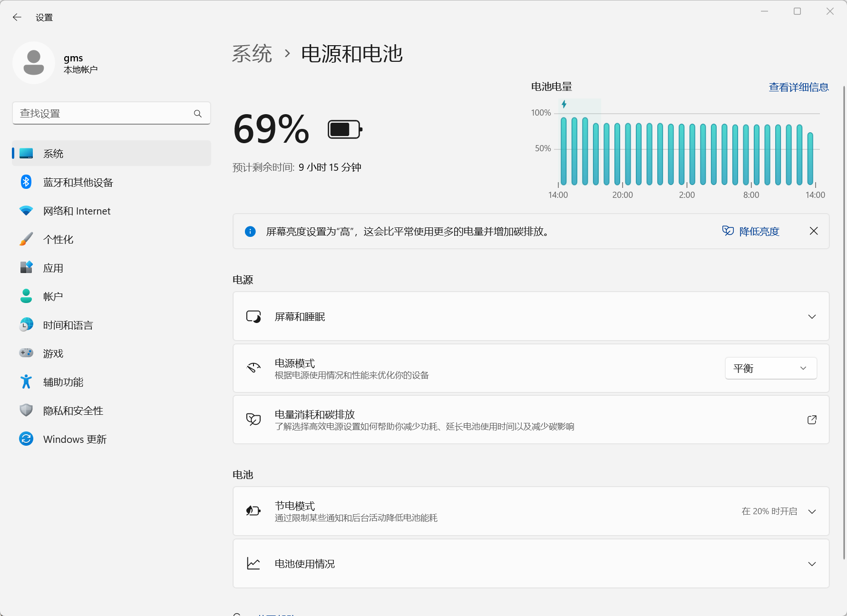Open 时间和语言 settings
The height and width of the screenshot is (616, 847).
coord(111,325)
